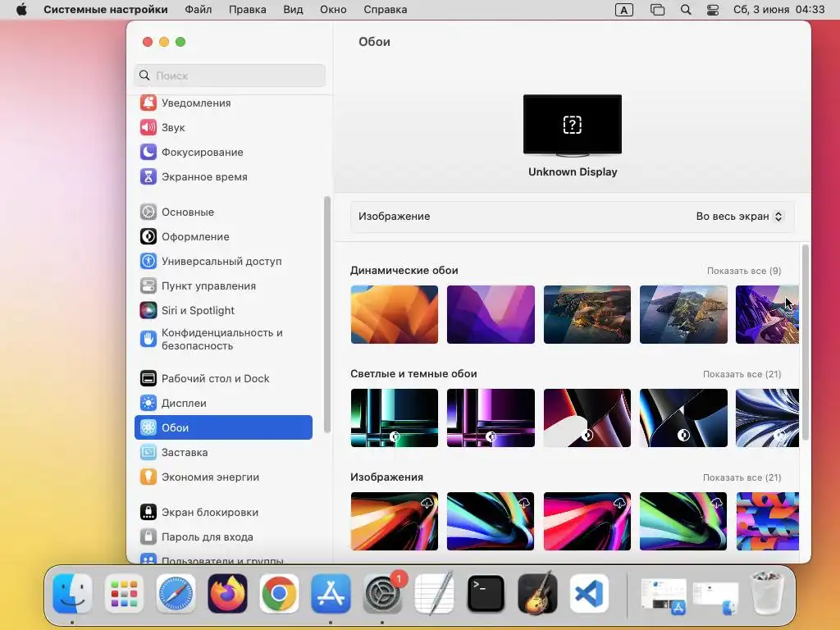840x630 pixels.
Task: Select second image wallpaper blue-pink waves
Action: (x=491, y=521)
